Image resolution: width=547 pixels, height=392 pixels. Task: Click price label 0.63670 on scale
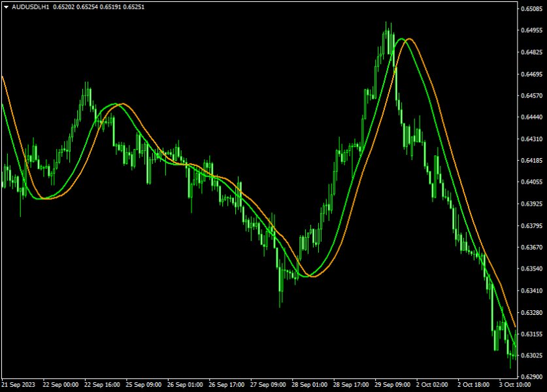tap(532, 247)
